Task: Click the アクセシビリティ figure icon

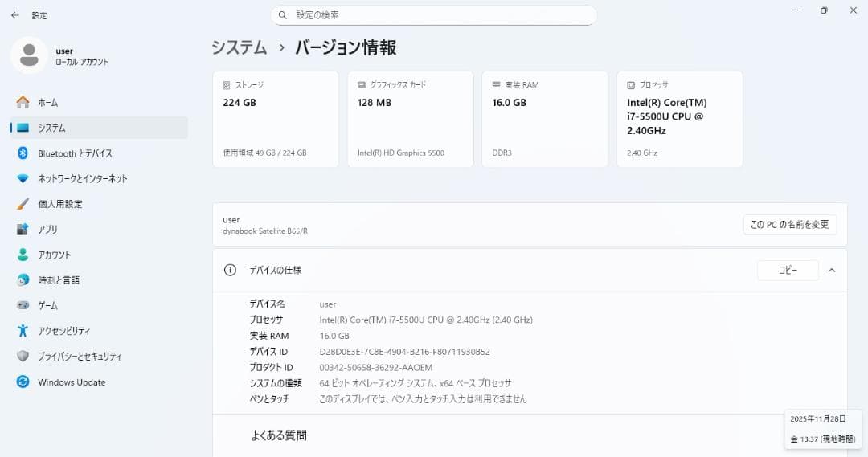Action: tap(23, 331)
